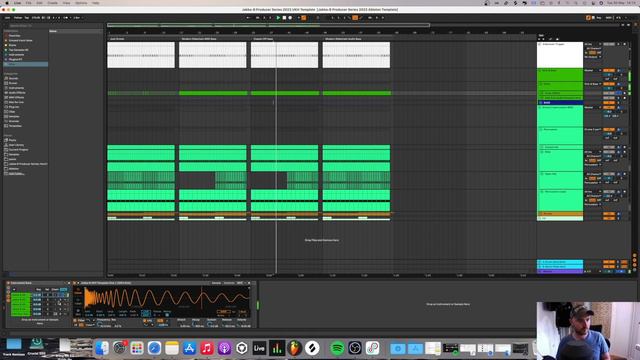Fold the Kick & Bass group track

click(x=540, y=71)
